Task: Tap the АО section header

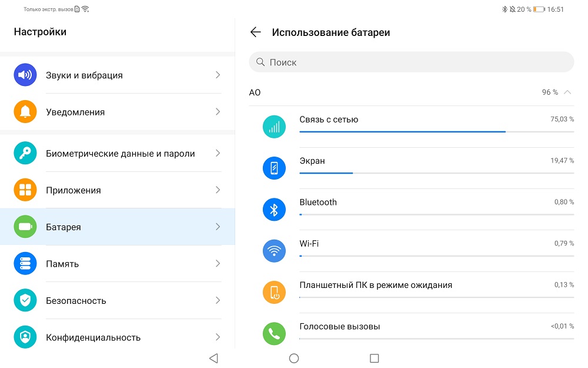Action: 412,92
